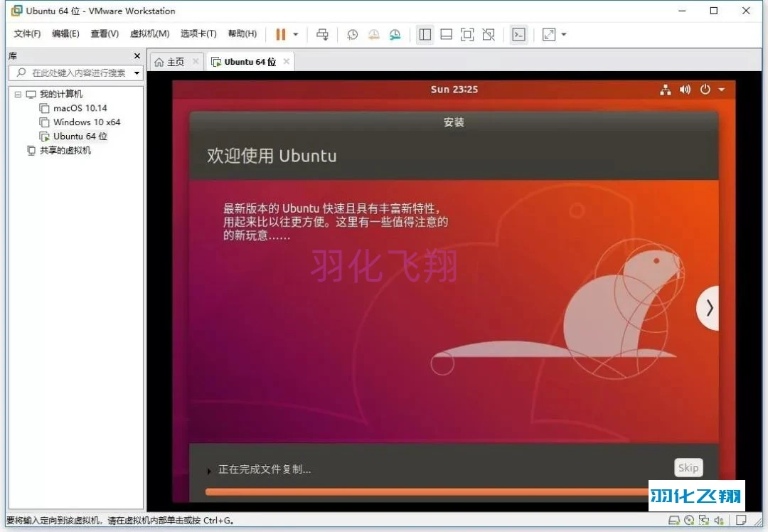
Task: Click the sound card status icon
Action: (719, 520)
